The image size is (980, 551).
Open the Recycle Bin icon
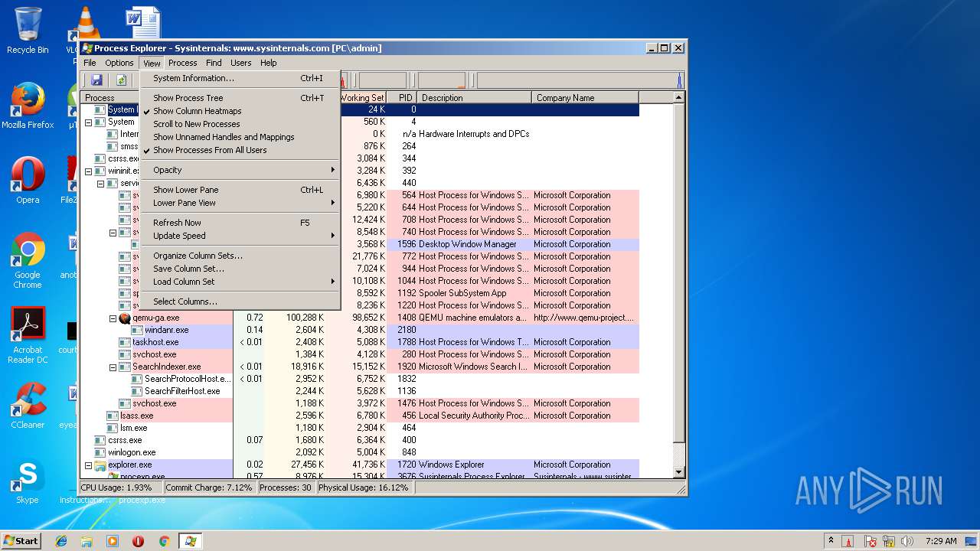[x=28, y=31]
